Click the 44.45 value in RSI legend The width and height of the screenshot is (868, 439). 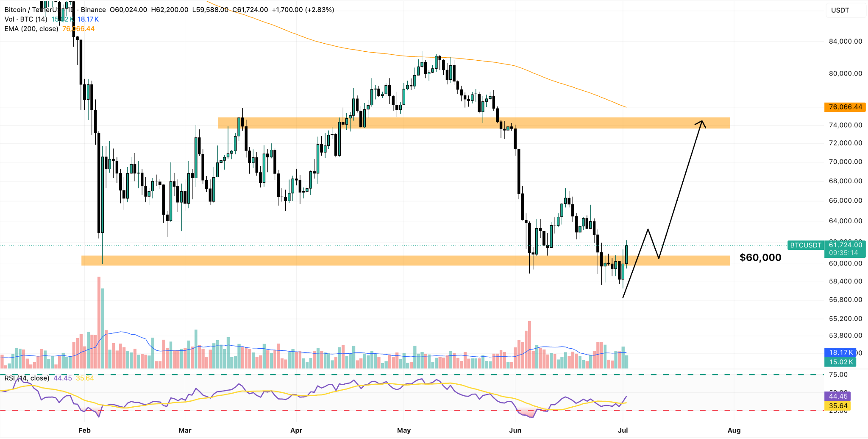[63, 378]
